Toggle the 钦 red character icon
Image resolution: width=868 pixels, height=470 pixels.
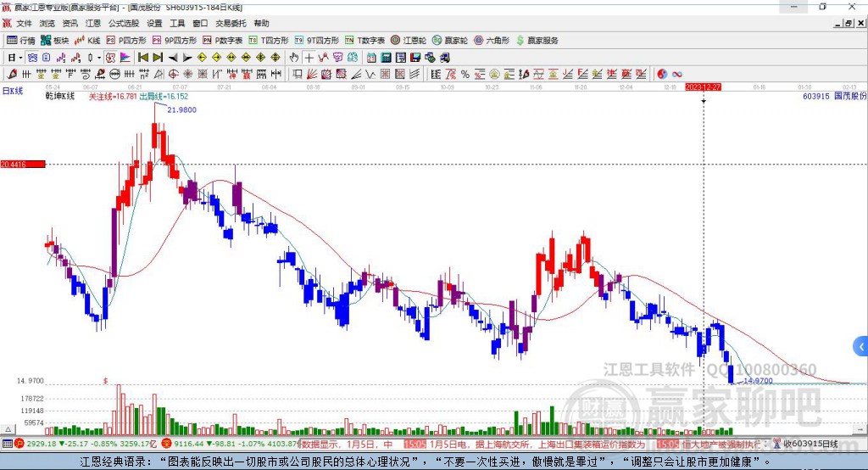click(x=111, y=58)
